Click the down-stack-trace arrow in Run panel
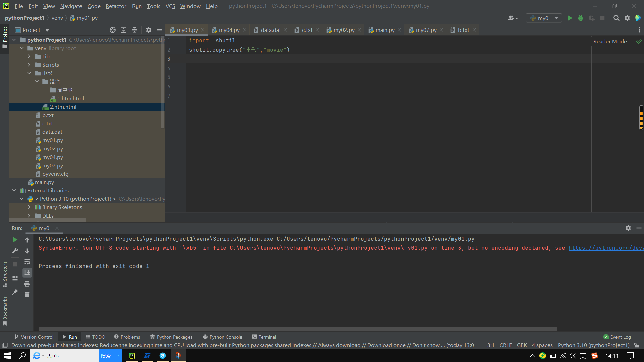 27,251
